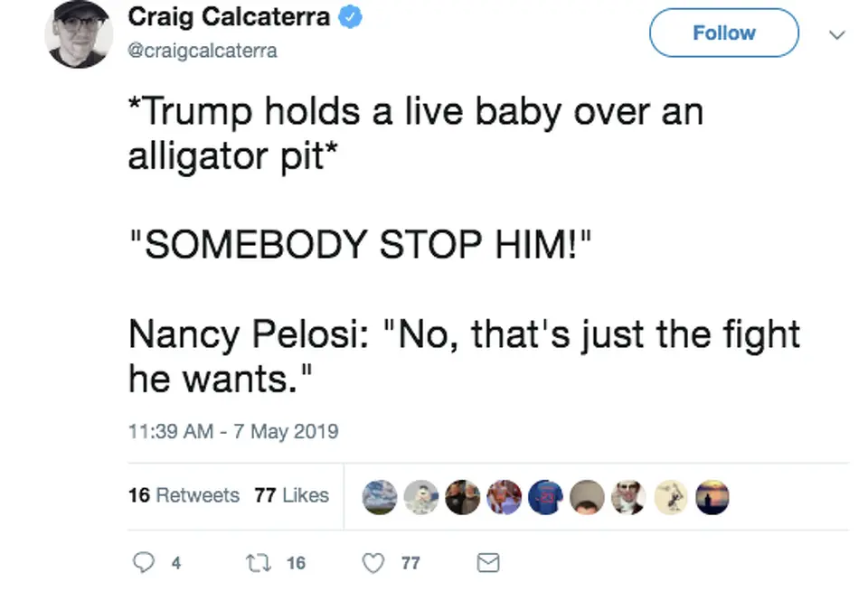
Task: View the 16 Retweets list
Action: (x=184, y=495)
